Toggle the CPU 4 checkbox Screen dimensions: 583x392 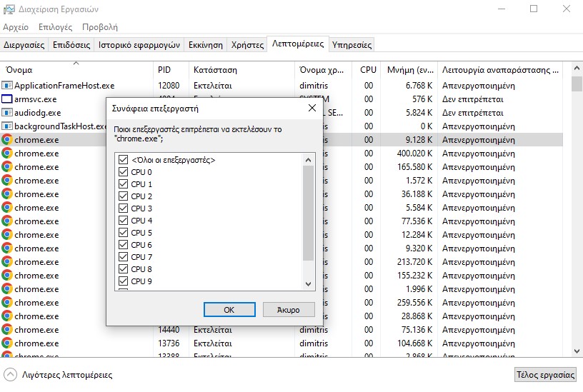point(123,221)
